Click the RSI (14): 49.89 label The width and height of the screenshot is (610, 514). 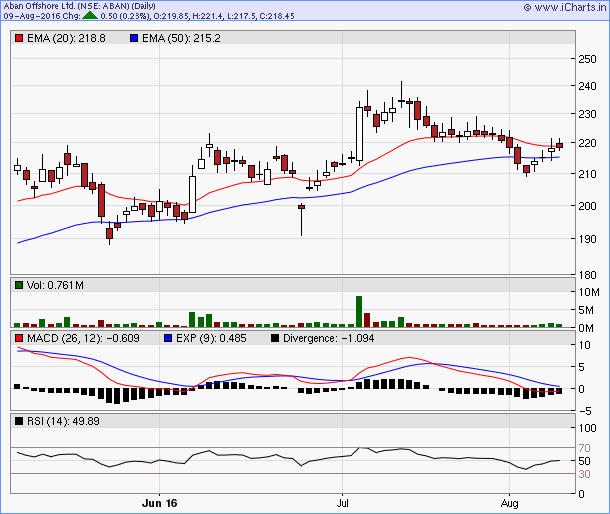[x=63, y=421]
